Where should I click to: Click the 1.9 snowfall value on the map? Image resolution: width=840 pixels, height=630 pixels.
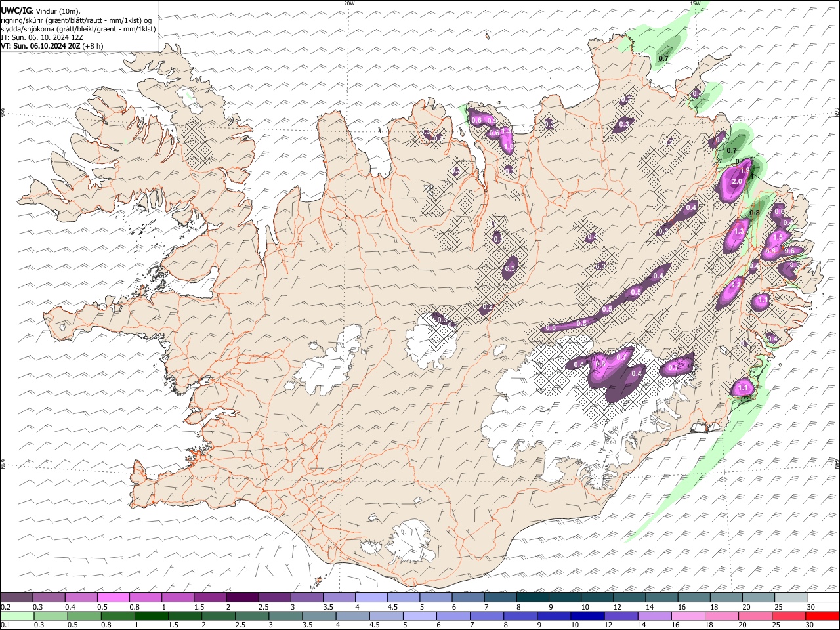tap(744, 171)
